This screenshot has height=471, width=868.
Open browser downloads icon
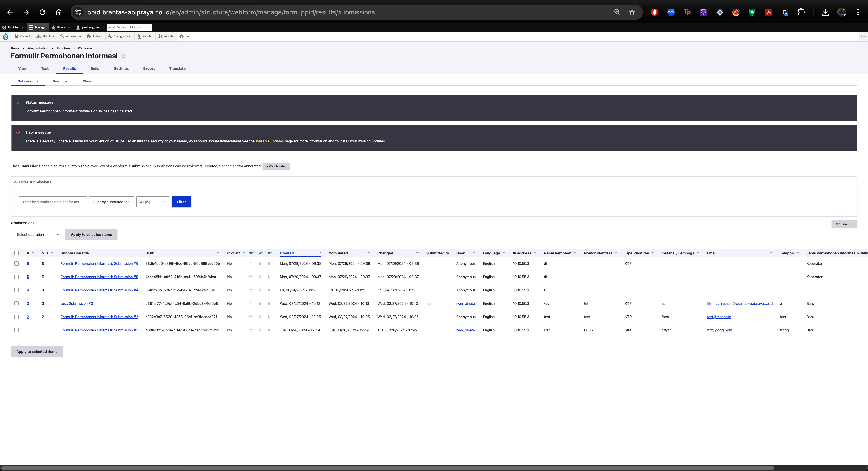[x=825, y=12]
